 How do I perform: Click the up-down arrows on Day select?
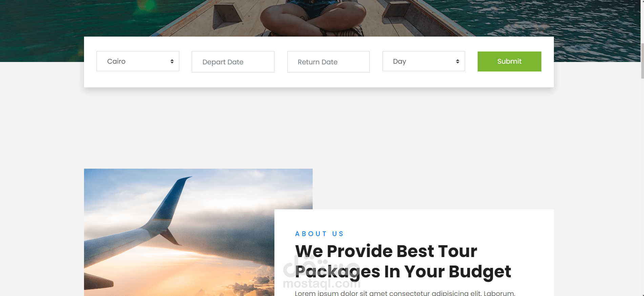click(x=458, y=61)
